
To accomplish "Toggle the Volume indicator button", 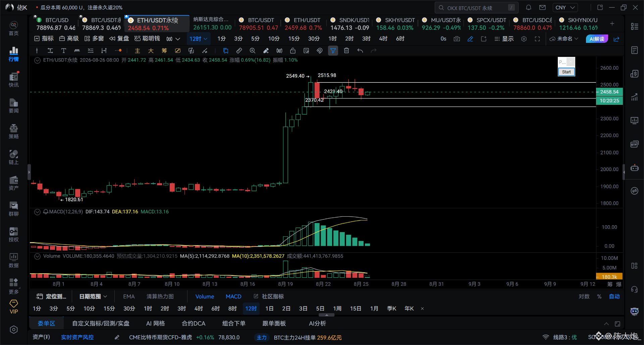I will 205,296.
